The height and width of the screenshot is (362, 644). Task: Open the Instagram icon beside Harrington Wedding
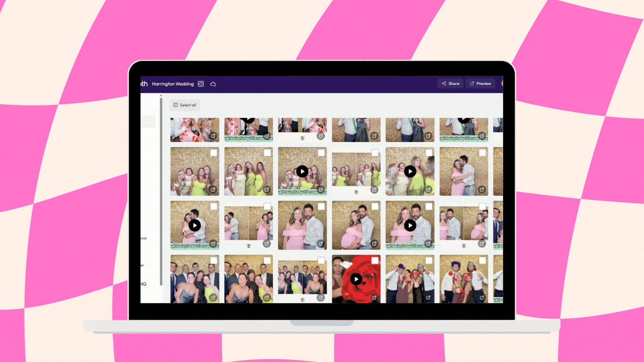coord(201,84)
